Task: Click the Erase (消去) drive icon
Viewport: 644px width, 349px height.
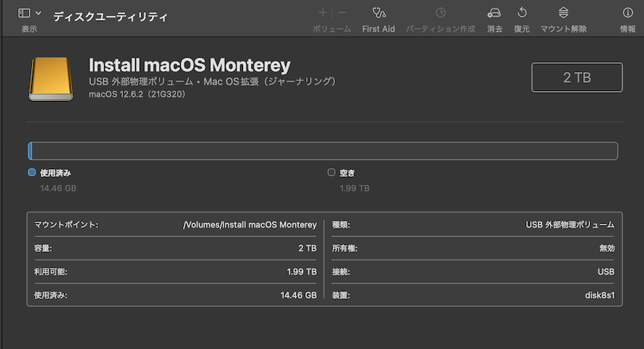Action: (x=494, y=13)
